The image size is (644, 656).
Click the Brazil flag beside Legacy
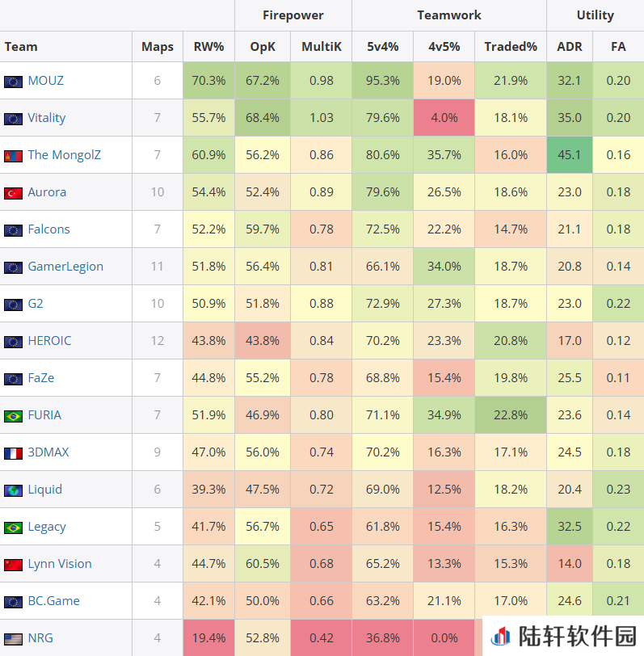pyautogui.click(x=13, y=528)
